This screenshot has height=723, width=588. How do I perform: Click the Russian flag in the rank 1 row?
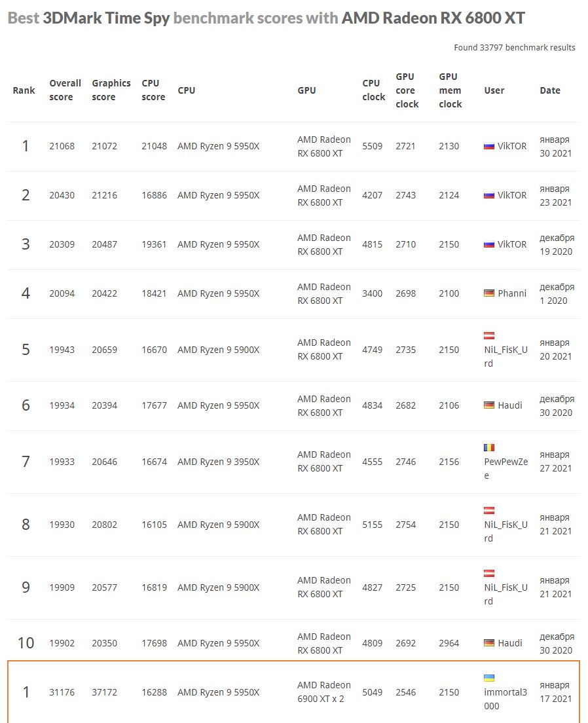[489, 147]
